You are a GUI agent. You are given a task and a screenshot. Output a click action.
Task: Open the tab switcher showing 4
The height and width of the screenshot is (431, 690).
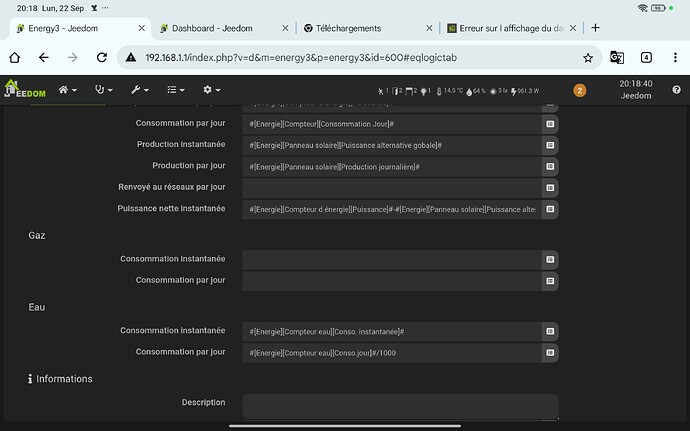point(646,58)
